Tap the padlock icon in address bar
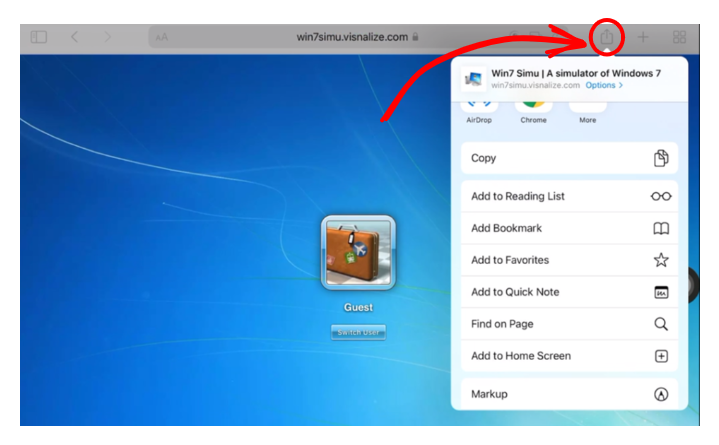The width and height of the screenshot is (719, 445). 415,37
